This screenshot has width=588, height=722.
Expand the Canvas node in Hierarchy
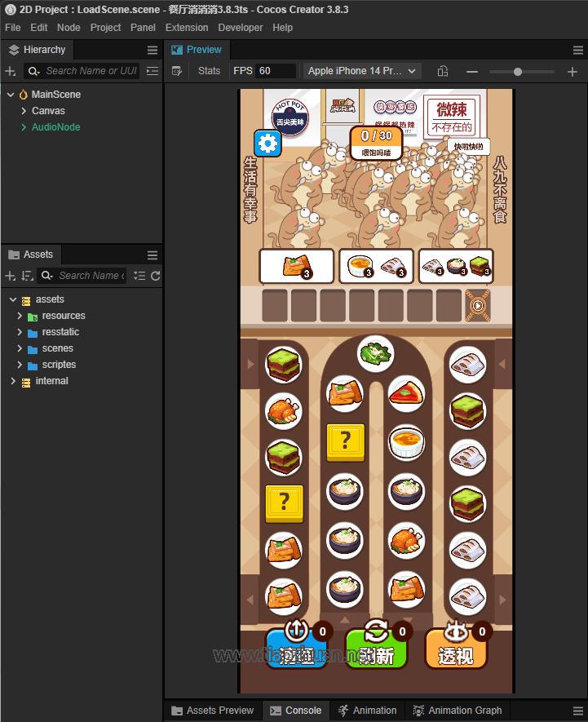click(x=23, y=111)
